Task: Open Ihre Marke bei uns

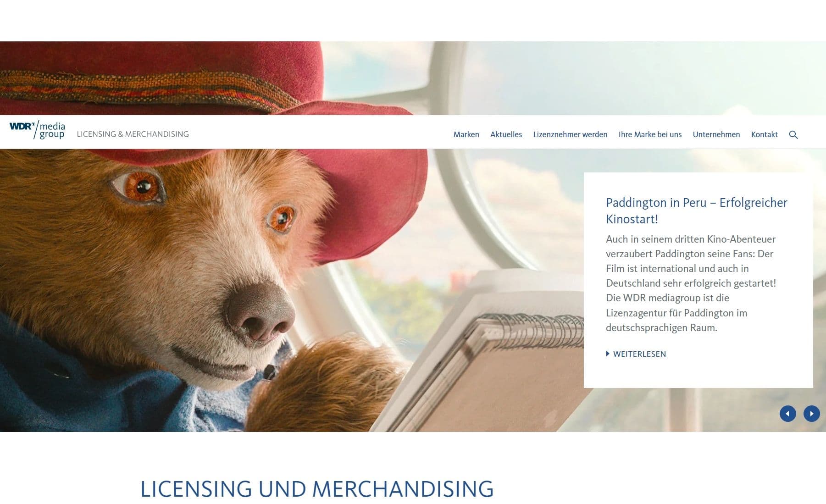Action: 650,134
